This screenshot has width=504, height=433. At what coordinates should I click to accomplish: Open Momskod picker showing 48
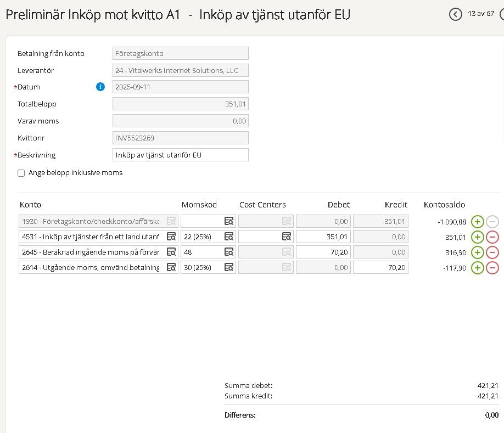(x=229, y=252)
